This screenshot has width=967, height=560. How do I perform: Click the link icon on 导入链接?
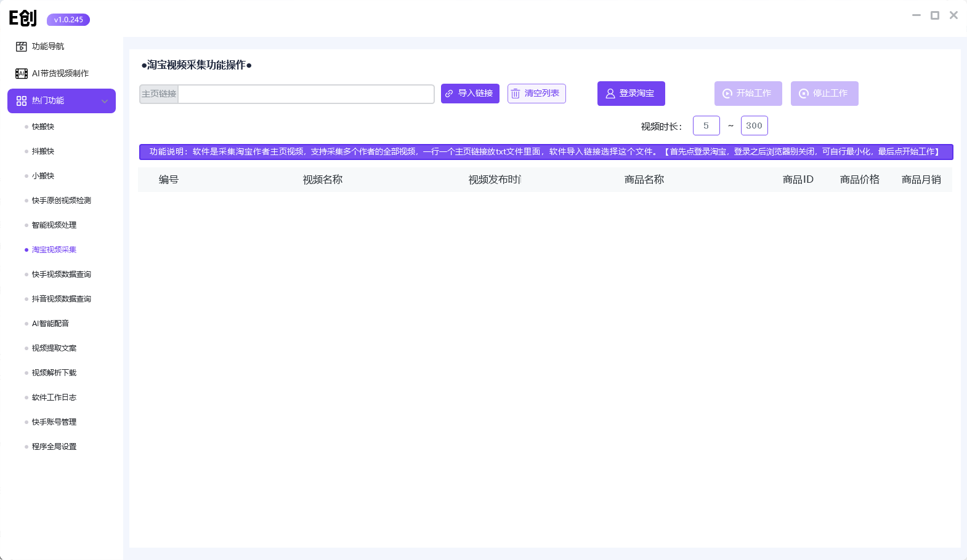tap(450, 94)
